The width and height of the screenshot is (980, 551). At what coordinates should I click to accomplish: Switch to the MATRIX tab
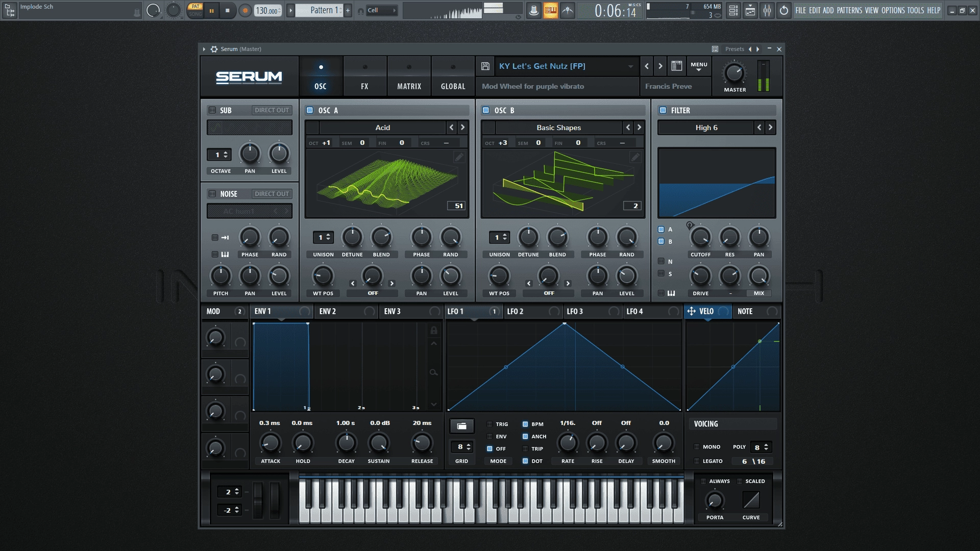[409, 77]
